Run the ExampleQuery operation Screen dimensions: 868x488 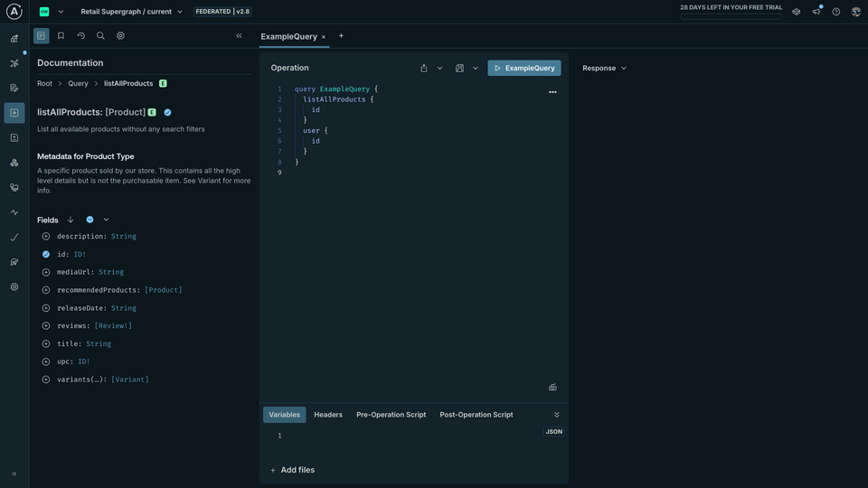coord(524,68)
